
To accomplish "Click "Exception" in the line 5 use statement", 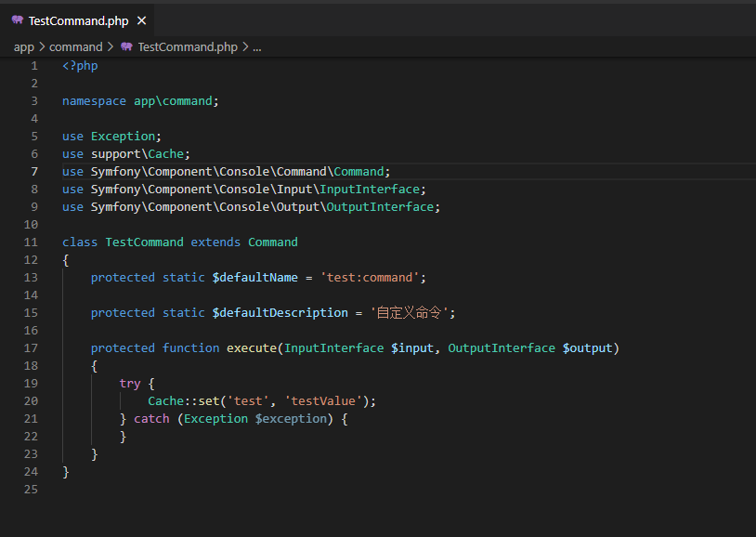I will tap(123, 137).
